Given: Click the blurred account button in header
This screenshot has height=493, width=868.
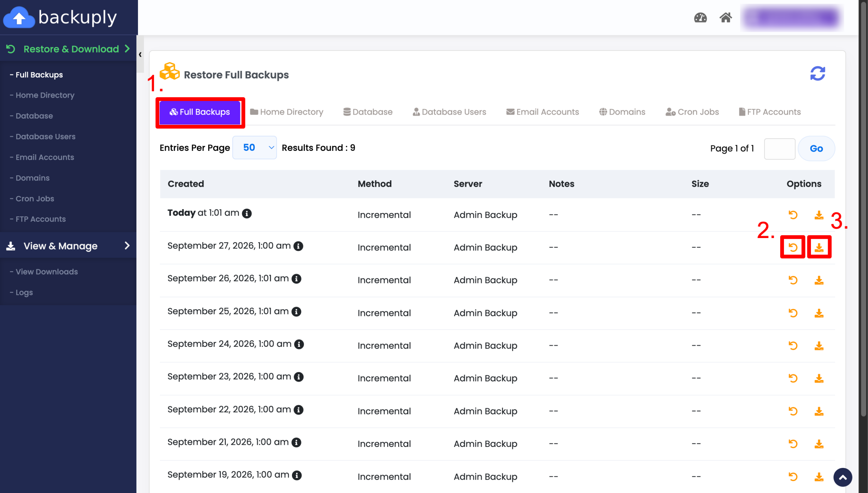Looking at the screenshot, I should [792, 18].
